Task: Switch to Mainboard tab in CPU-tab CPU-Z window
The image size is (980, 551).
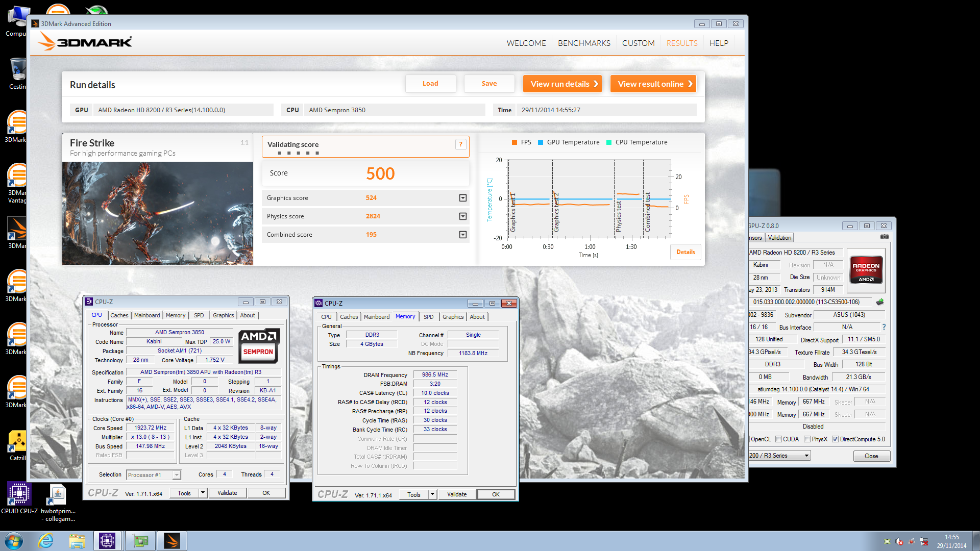Action: coord(147,315)
